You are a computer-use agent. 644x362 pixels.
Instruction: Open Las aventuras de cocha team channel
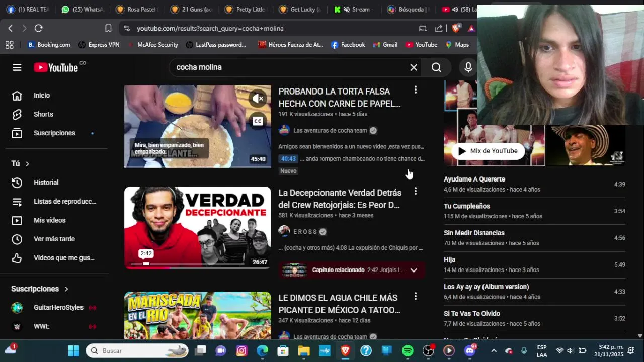coord(330,130)
